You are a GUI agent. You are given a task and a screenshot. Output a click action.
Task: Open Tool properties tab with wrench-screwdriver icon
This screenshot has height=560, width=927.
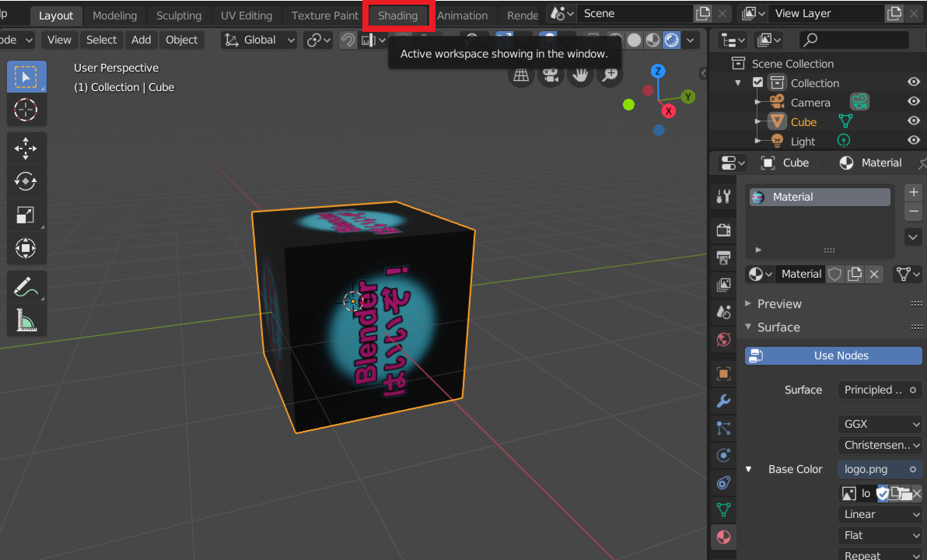(x=723, y=196)
